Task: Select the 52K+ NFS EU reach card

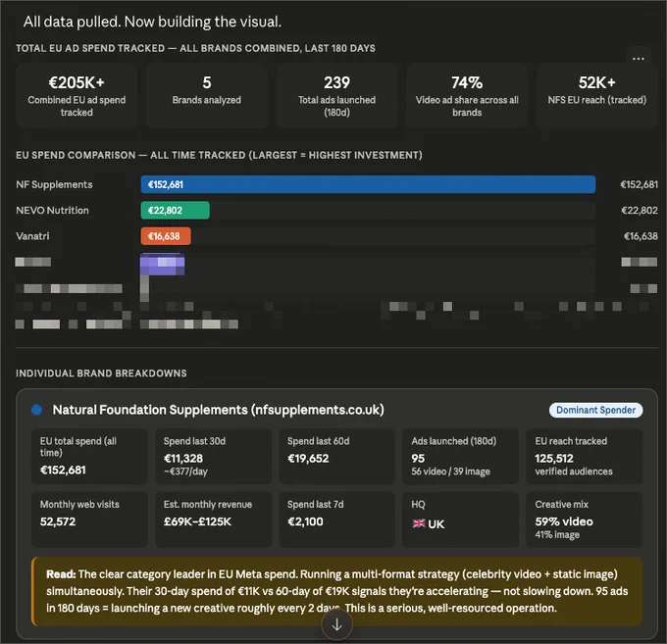Action: click(597, 96)
